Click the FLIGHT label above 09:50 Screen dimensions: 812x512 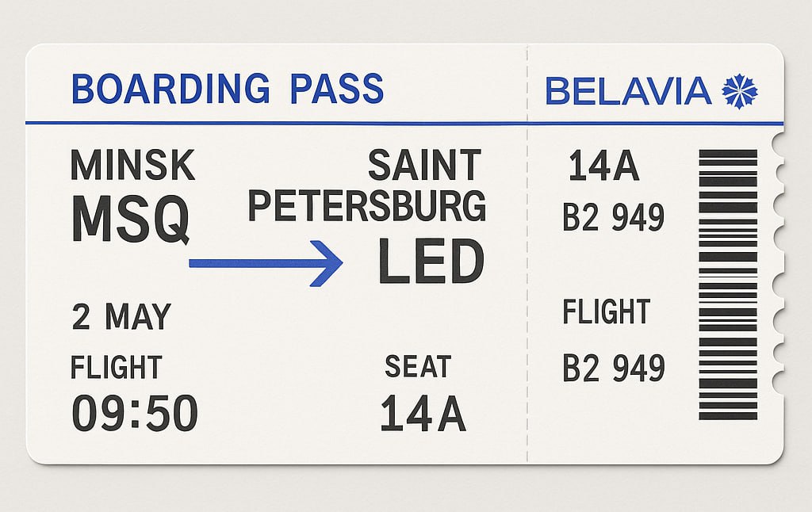point(117,367)
